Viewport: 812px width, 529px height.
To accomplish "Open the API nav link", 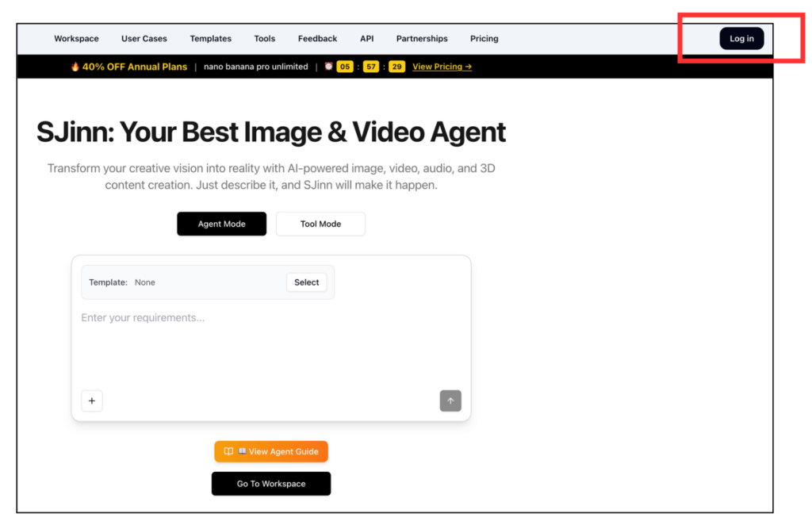I will coord(366,38).
